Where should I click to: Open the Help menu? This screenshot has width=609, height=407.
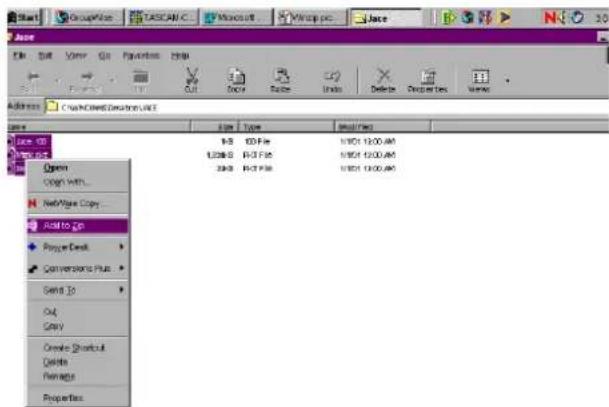coord(180,56)
